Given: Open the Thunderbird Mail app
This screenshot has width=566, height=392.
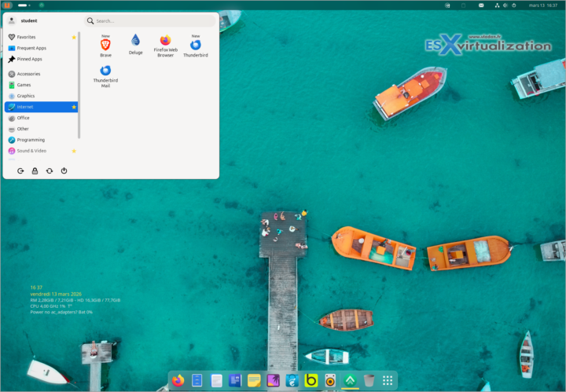Looking at the screenshot, I should pyautogui.click(x=105, y=74).
